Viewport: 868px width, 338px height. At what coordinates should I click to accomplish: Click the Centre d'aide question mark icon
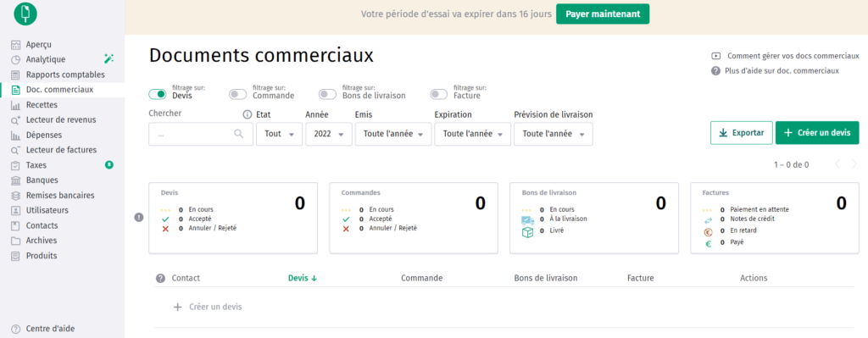(15, 329)
